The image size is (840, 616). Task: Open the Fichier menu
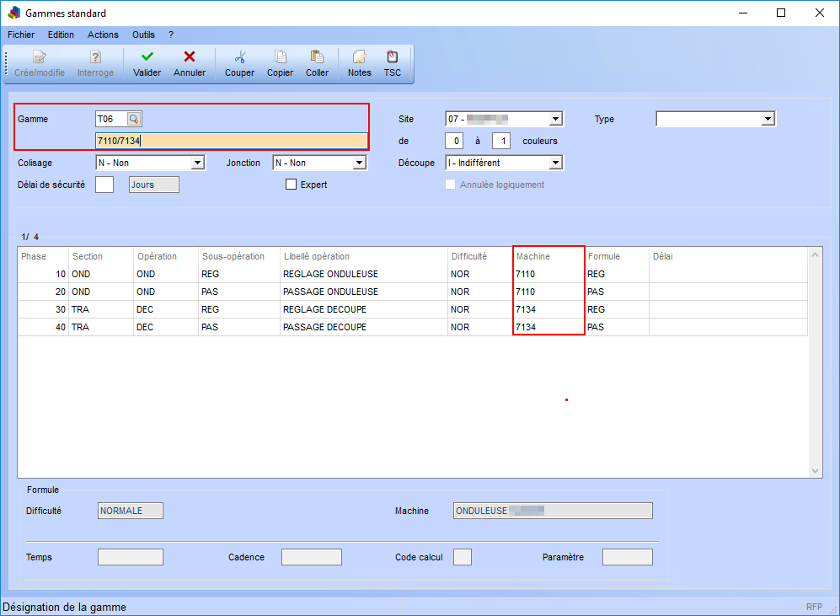point(21,35)
